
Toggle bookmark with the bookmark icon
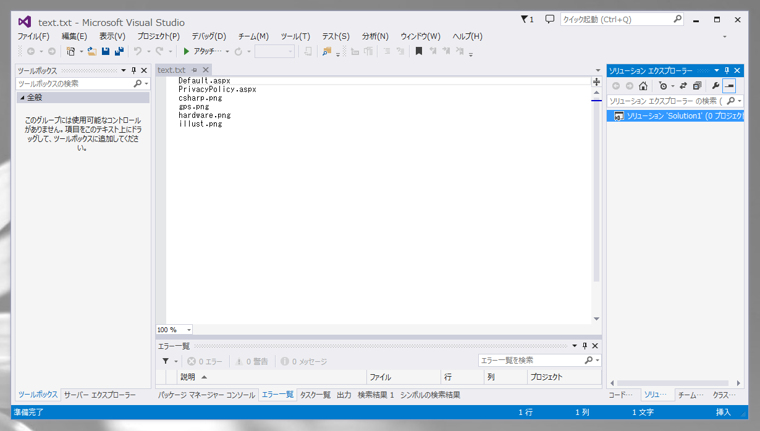pyautogui.click(x=419, y=51)
